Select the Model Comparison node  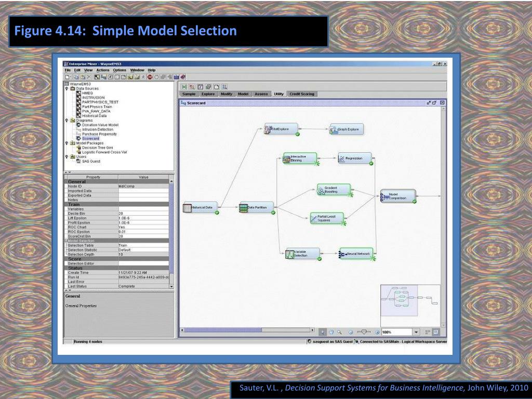click(x=398, y=196)
